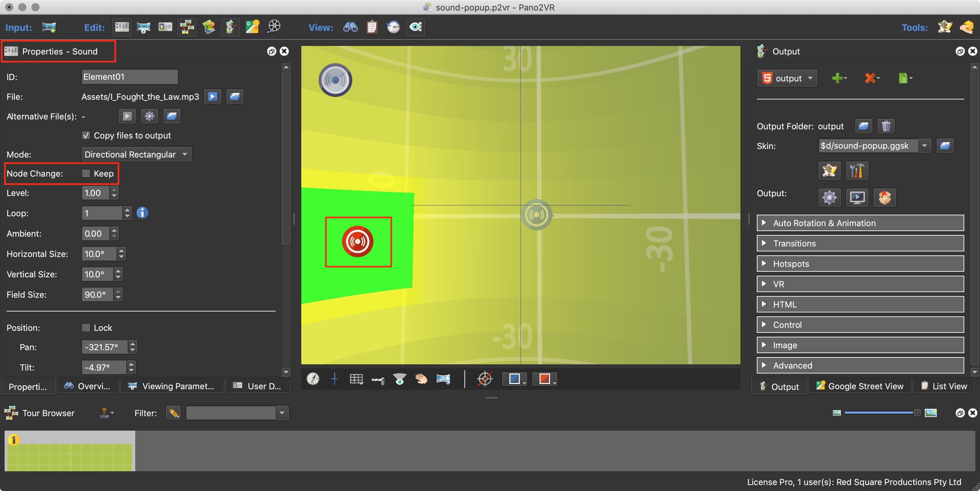This screenshot has height=491, width=980.
Task: Browse for the sound File
Action: tap(235, 96)
